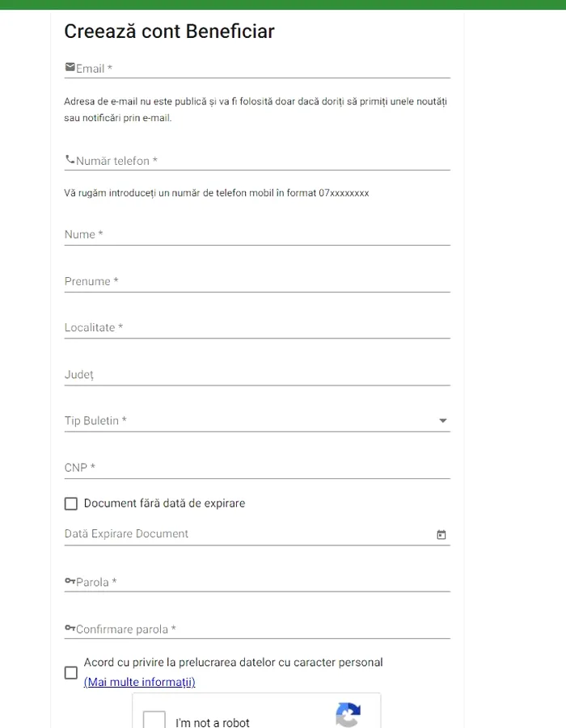This screenshot has width=566, height=728.
Task: Expand the Tip Buletin dropdown arrow
Action: tap(442, 421)
